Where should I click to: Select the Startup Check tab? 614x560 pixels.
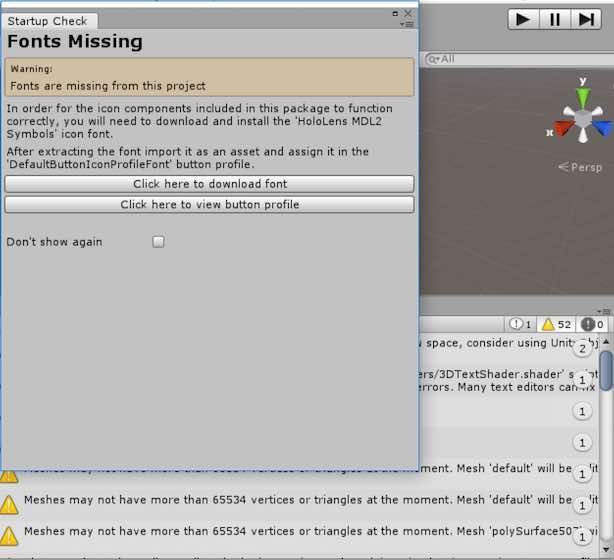48,21
